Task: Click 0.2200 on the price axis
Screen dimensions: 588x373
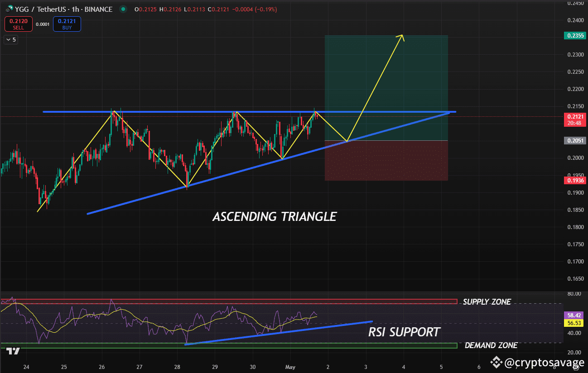Action: (x=574, y=89)
